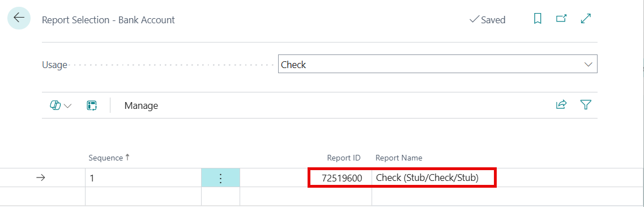Open the Manage menu
Screen dimensions: 644x207
(x=141, y=105)
